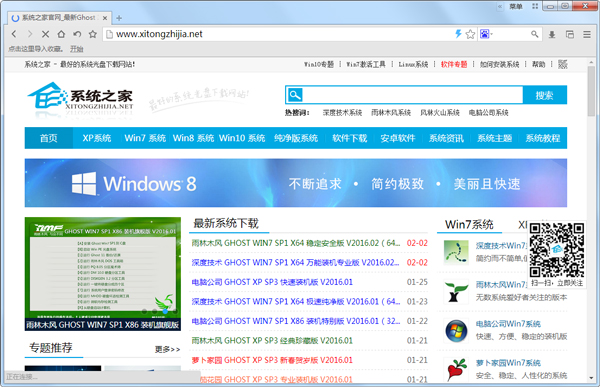Open the hamburger main menu
This screenshot has height=387, width=600.
pos(587,34)
